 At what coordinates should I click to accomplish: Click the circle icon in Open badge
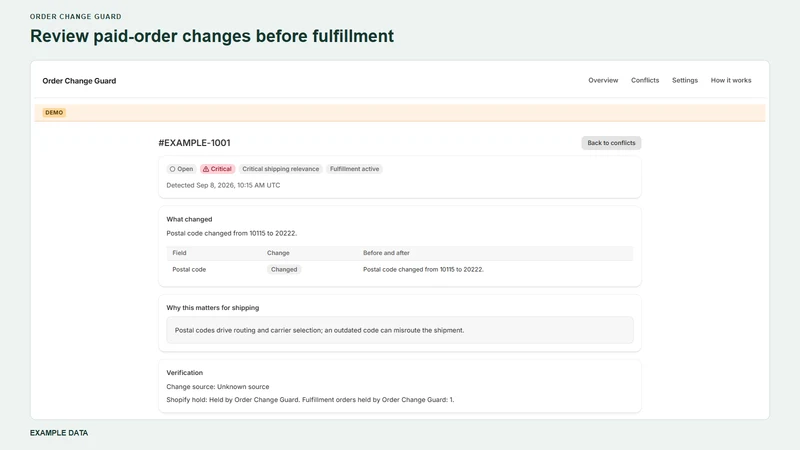(x=172, y=169)
